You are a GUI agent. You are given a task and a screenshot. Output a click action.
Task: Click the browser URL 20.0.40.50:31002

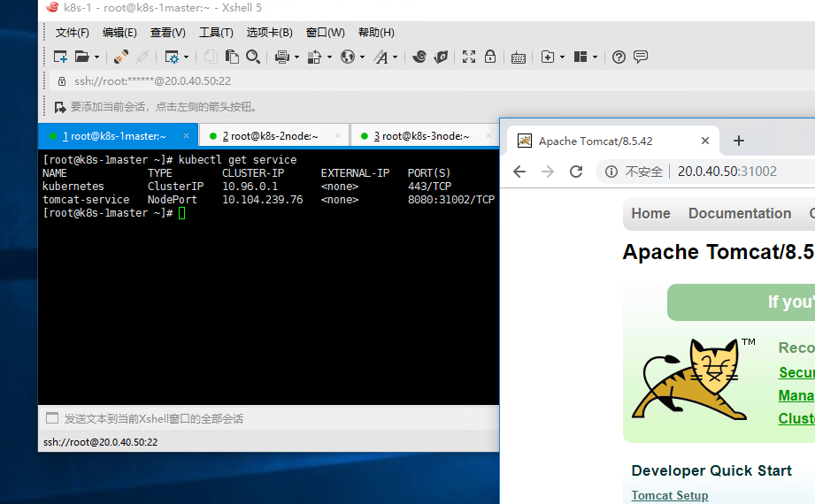click(727, 172)
